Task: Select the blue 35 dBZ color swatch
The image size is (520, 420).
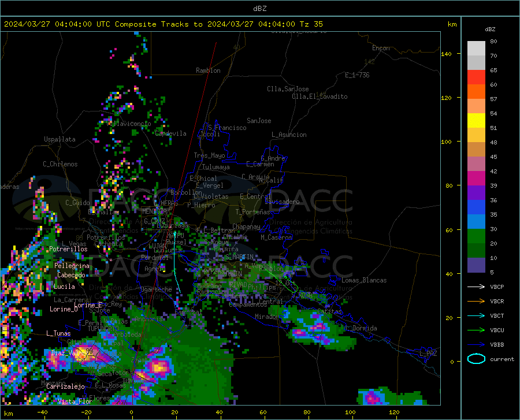Action: pyautogui.click(x=476, y=207)
